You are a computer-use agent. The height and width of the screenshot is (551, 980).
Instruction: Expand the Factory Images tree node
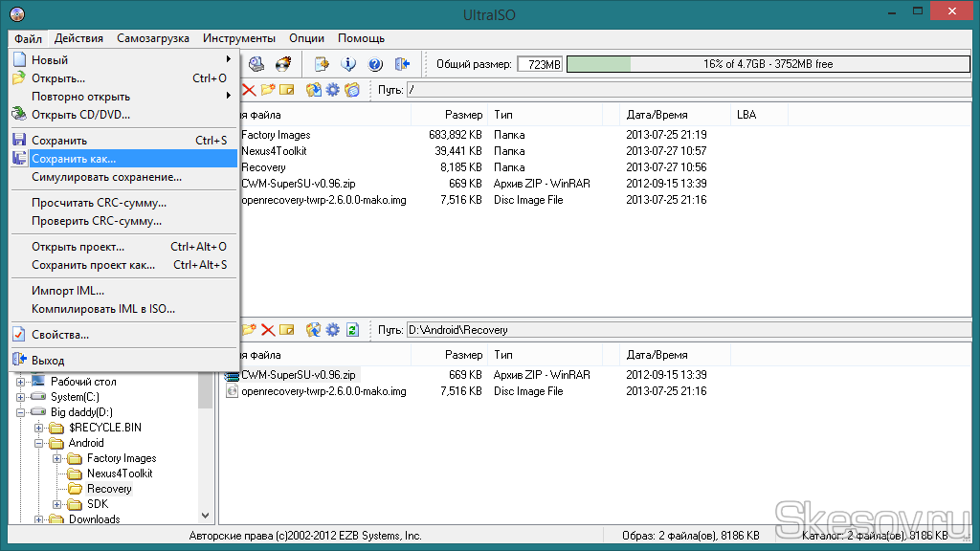[56, 458]
